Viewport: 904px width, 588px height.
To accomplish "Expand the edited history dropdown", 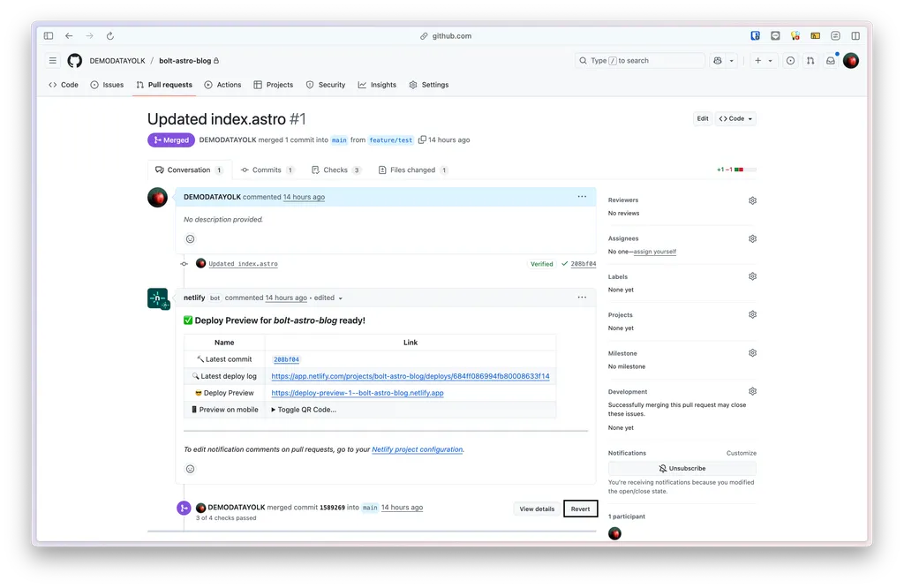I will [x=328, y=298].
